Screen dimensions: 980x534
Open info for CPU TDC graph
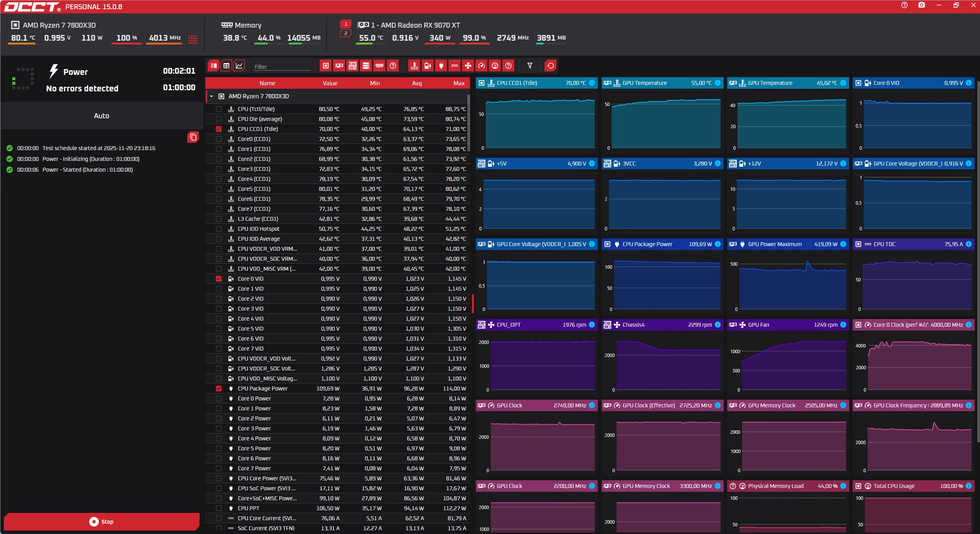click(968, 244)
